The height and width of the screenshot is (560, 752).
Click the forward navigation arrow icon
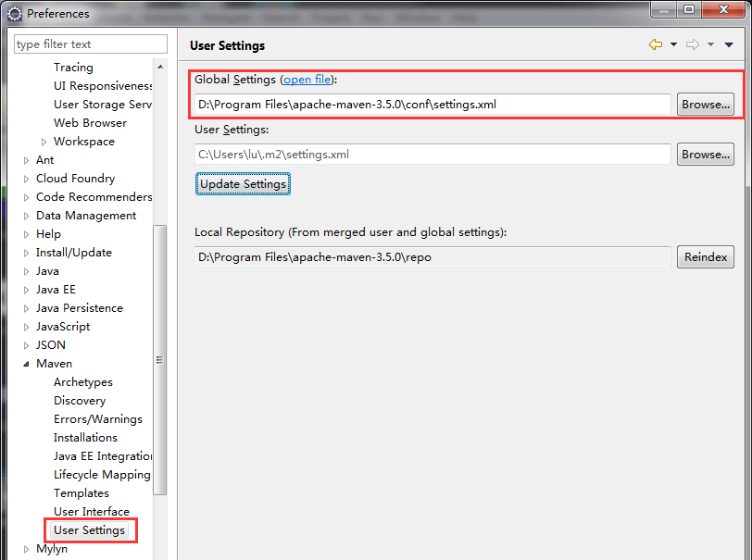click(x=692, y=44)
